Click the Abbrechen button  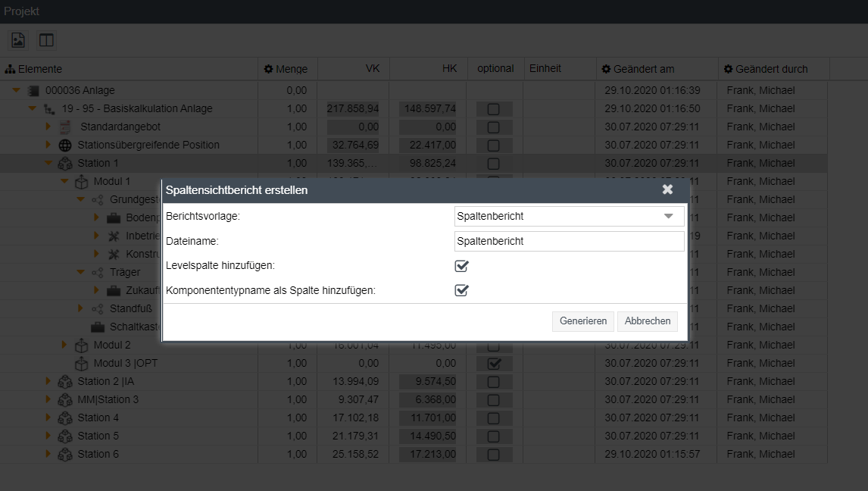[x=648, y=321]
